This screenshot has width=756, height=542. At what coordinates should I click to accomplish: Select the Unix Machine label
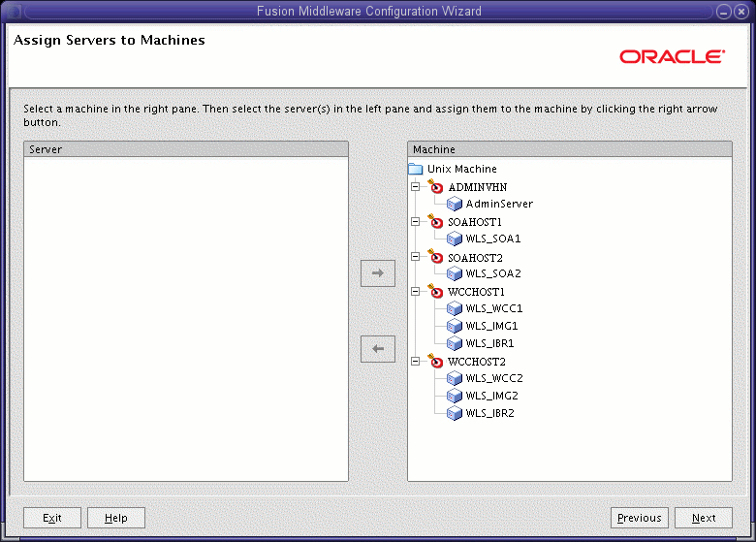click(462, 169)
